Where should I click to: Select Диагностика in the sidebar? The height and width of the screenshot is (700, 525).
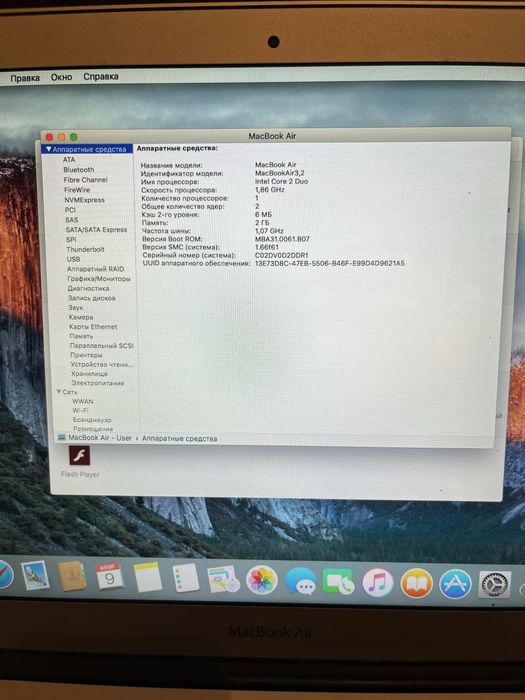88,288
